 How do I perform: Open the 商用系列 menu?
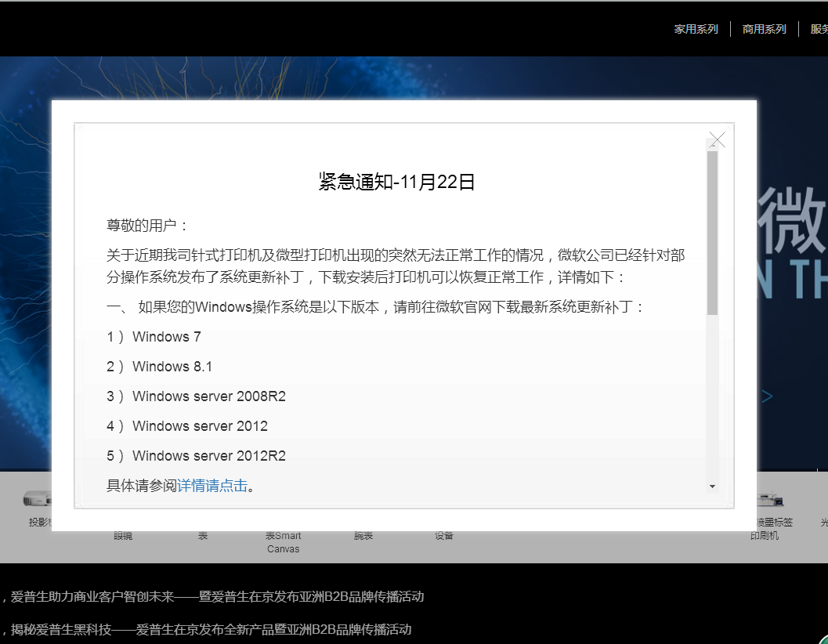764,29
